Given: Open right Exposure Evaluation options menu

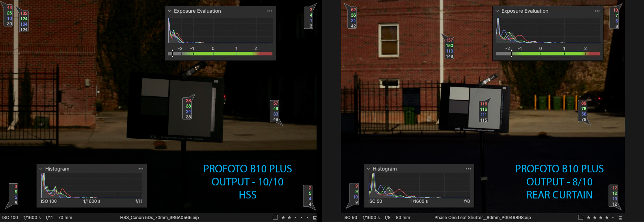Looking at the screenshot, I should (597, 11).
